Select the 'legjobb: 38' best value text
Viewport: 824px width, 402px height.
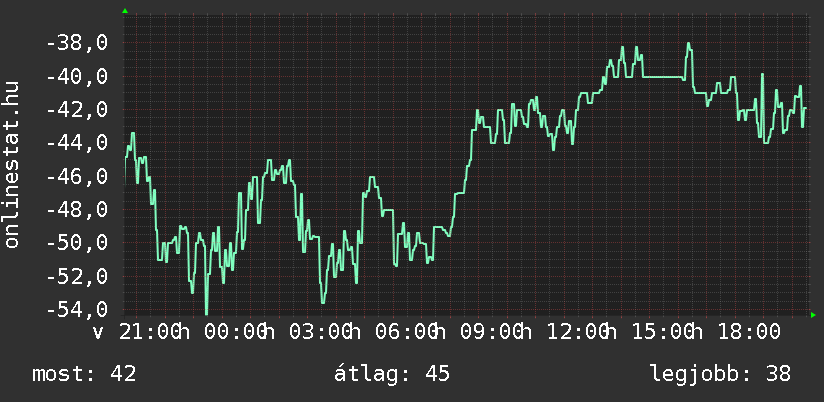720,374
